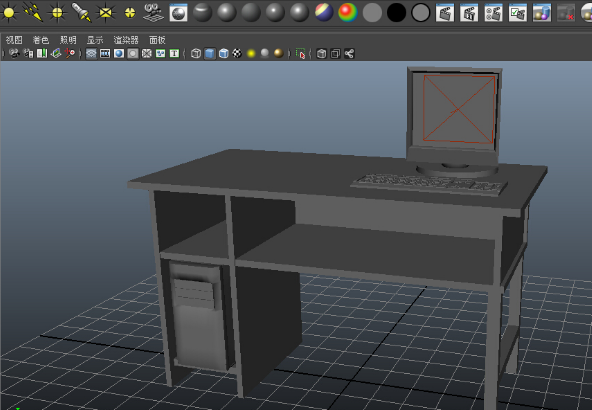Click the image plane icon
This screenshot has width=592, height=410.
[56, 54]
